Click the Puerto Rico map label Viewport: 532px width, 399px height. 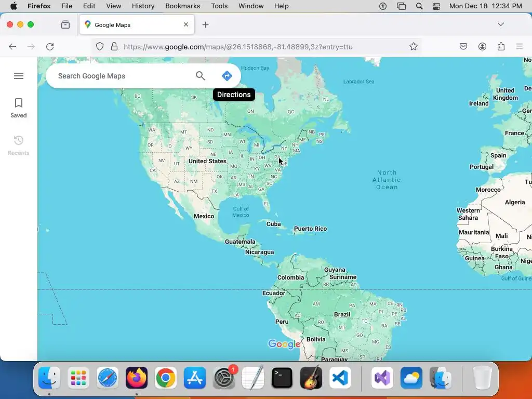coord(311,229)
